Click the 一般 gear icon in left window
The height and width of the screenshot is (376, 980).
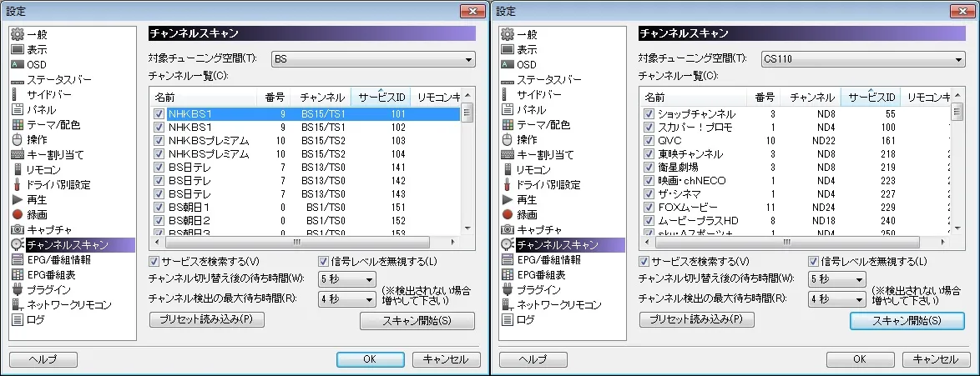[x=18, y=34]
